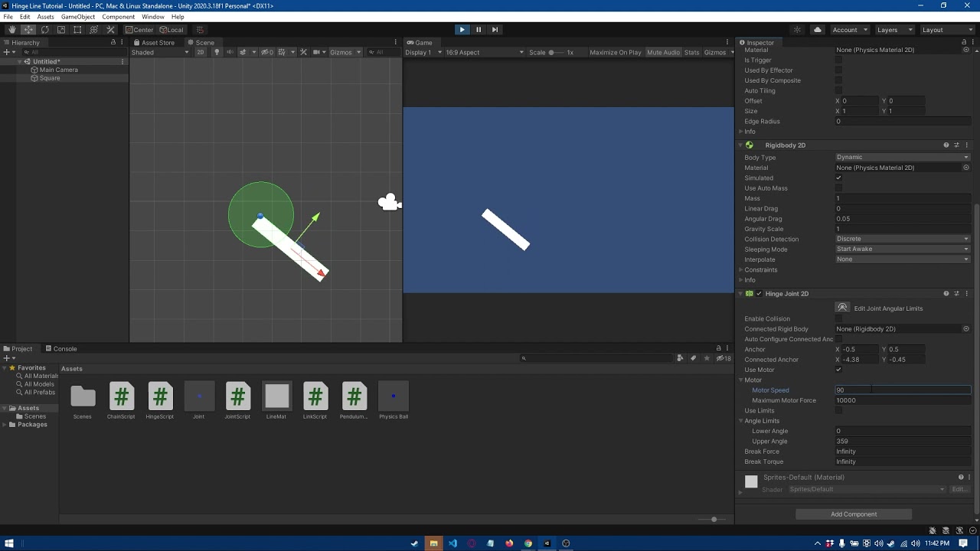This screenshot has width=980, height=551.
Task: Toggle Is Trigger checkbox
Action: (838, 60)
